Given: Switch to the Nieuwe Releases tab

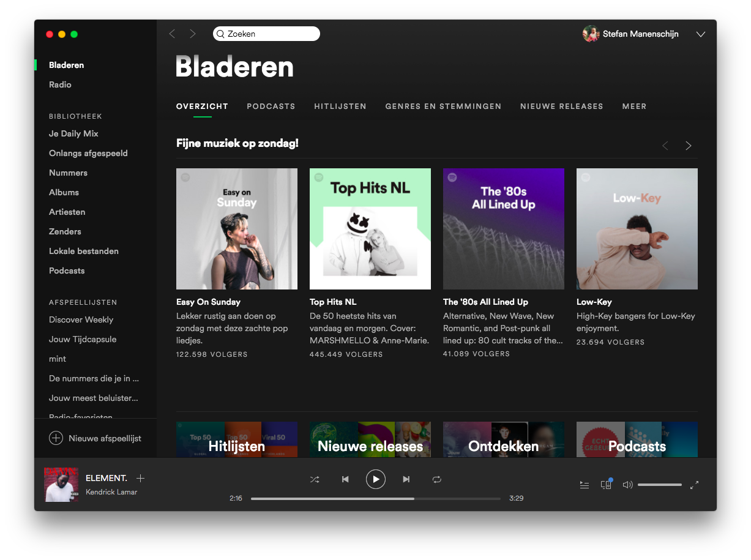Looking at the screenshot, I should pos(562,106).
